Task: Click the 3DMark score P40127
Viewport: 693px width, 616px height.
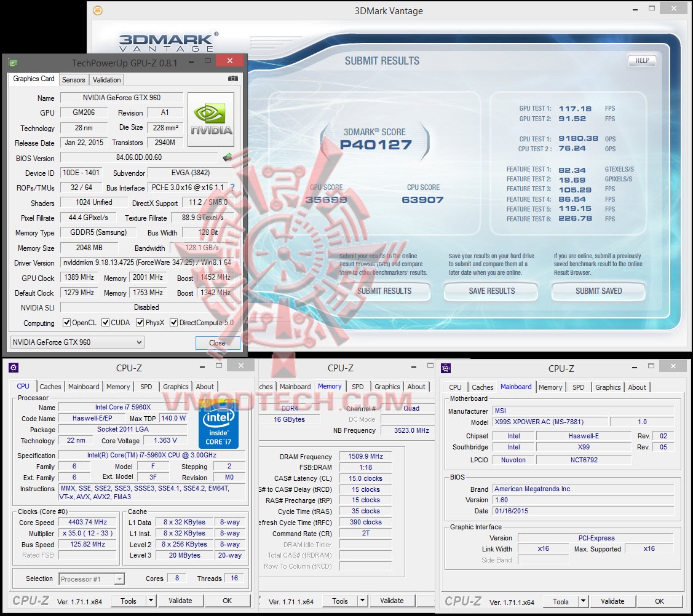Action: click(376, 144)
